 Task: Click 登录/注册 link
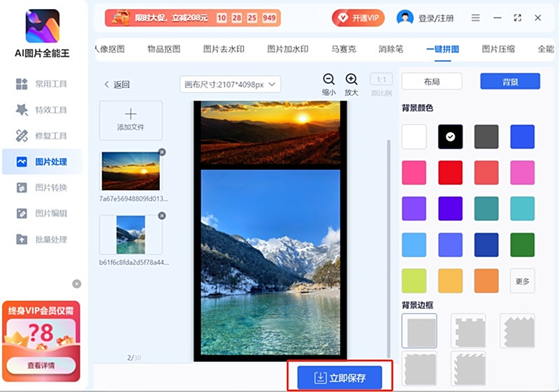(x=436, y=18)
